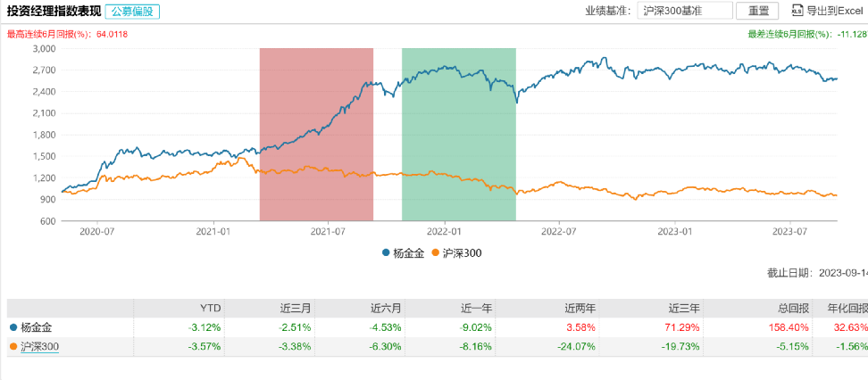Image resolution: width=868 pixels, height=380 pixels.
Task: Click the blue dot in 杨金金 table row
Action: click(x=13, y=328)
